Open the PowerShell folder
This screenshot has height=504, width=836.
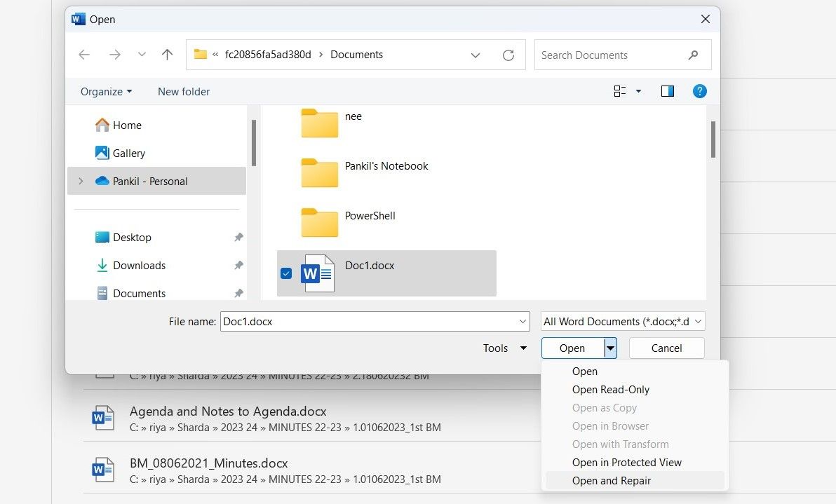click(x=320, y=222)
